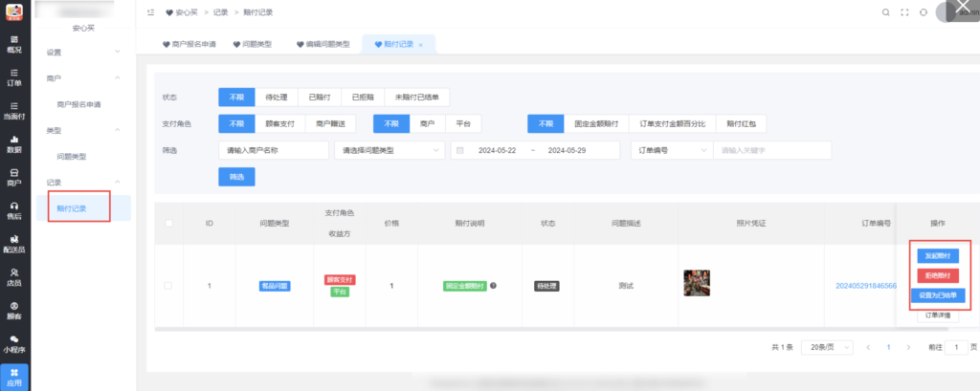The image size is (980, 391).
Task: Collapse the 类型 menu group
Action: (x=84, y=131)
